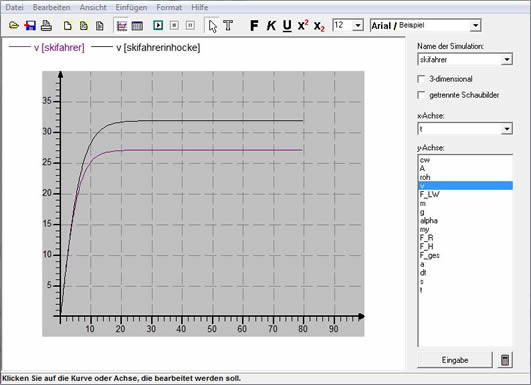Select alpha in the y-Achse list
Image resolution: width=531 pixels, height=385 pixels.
(x=465, y=220)
